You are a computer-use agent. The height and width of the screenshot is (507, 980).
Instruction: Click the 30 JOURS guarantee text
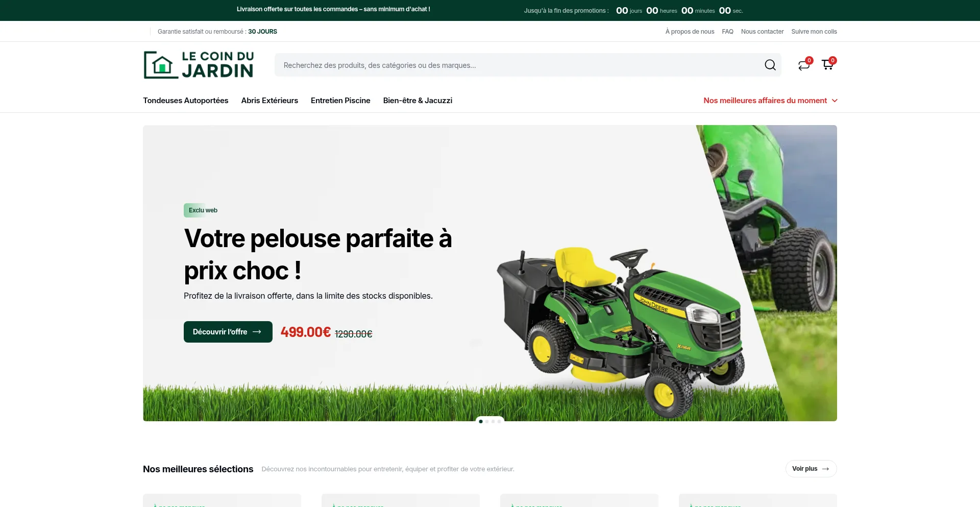coord(262,32)
